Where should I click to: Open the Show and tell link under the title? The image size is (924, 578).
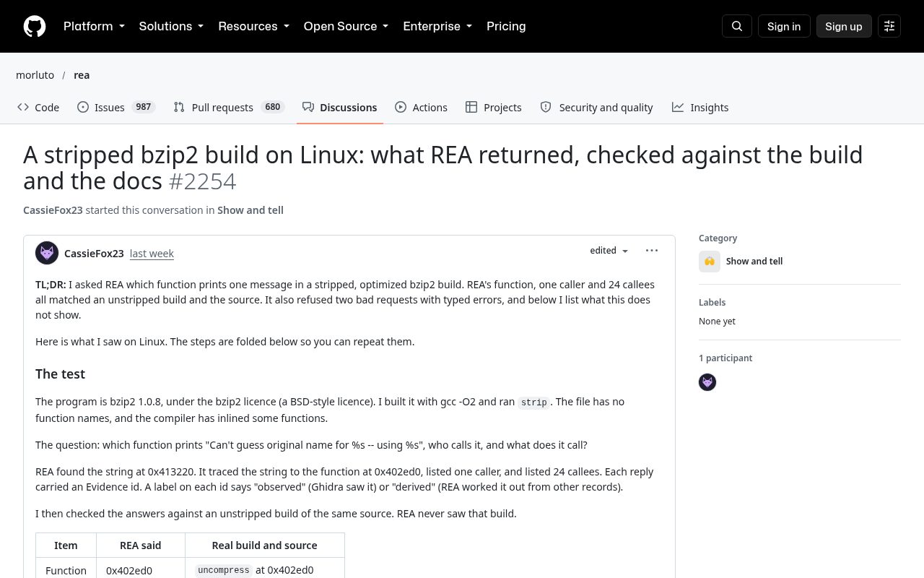tap(250, 210)
